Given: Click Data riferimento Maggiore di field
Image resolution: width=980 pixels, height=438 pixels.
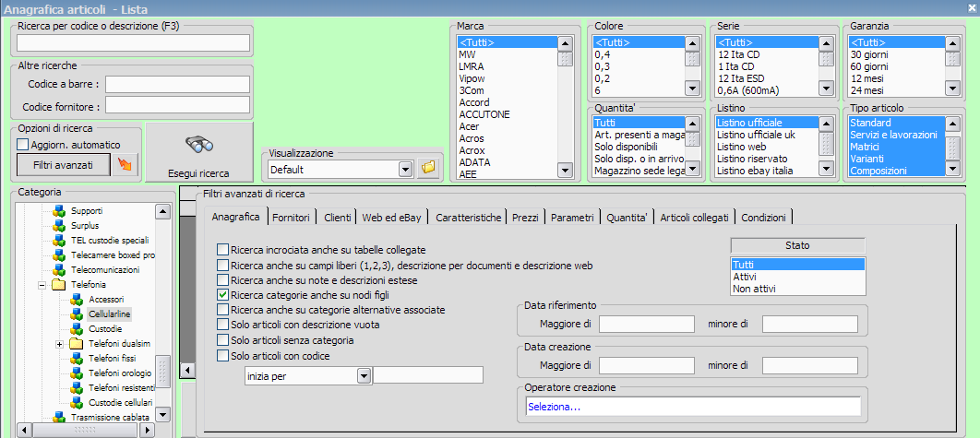Looking at the screenshot, I should (647, 324).
